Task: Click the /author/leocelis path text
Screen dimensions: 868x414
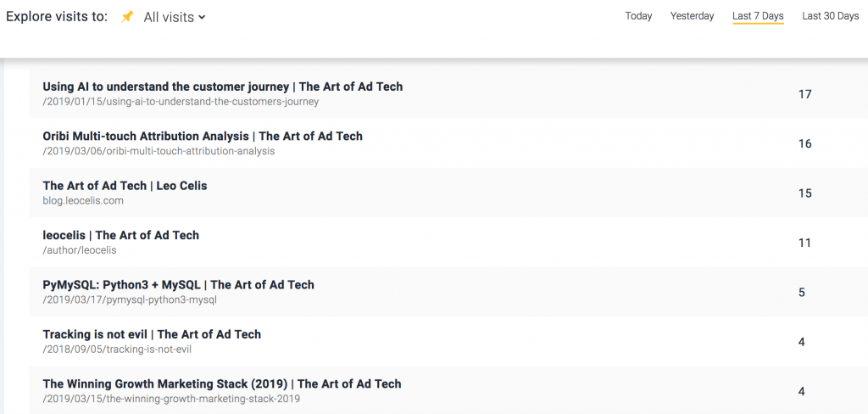Action: tap(80, 250)
